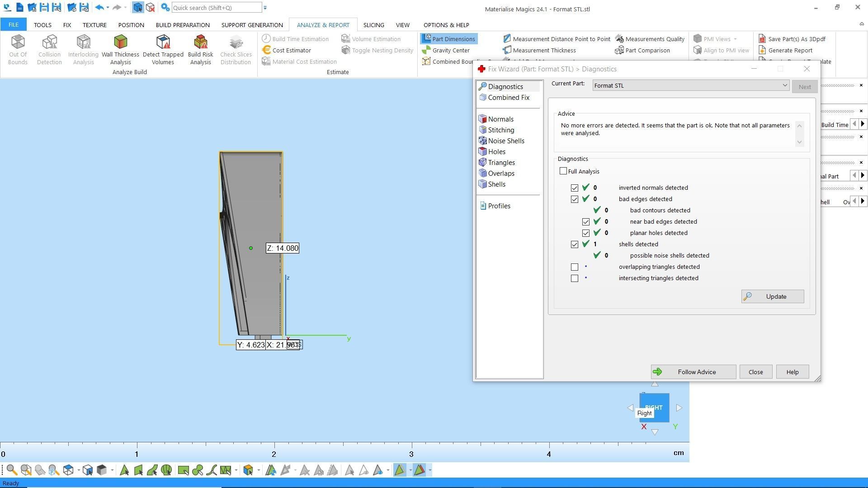Check overlapping triangles detected box

[x=575, y=267]
